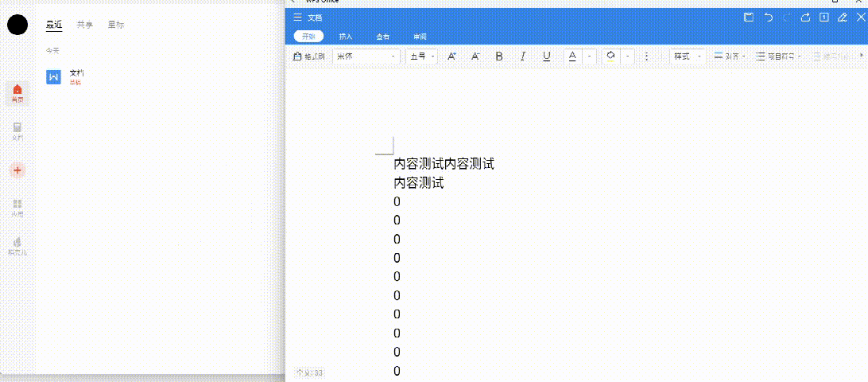
Task: Apply the font color A button
Action: click(x=573, y=56)
